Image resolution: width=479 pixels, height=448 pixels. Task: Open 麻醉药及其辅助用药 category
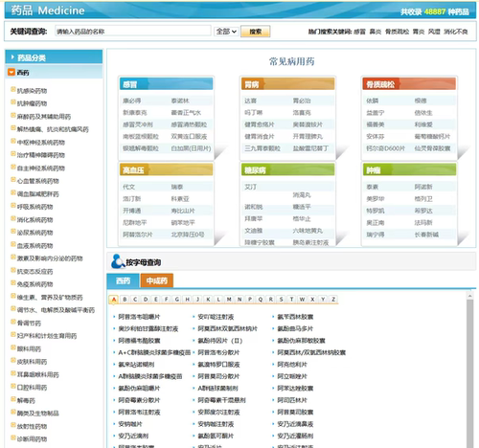click(x=44, y=117)
